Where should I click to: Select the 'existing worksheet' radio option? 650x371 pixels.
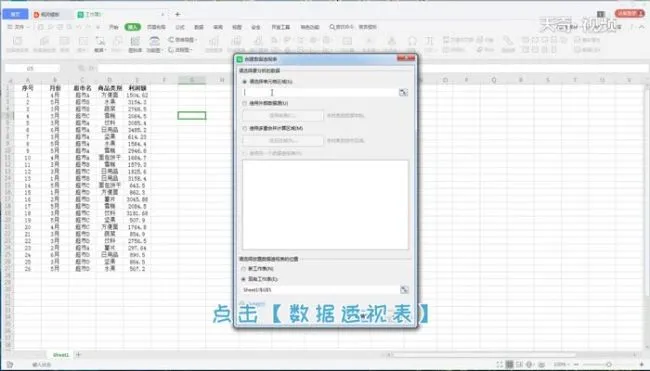tap(244, 279)
